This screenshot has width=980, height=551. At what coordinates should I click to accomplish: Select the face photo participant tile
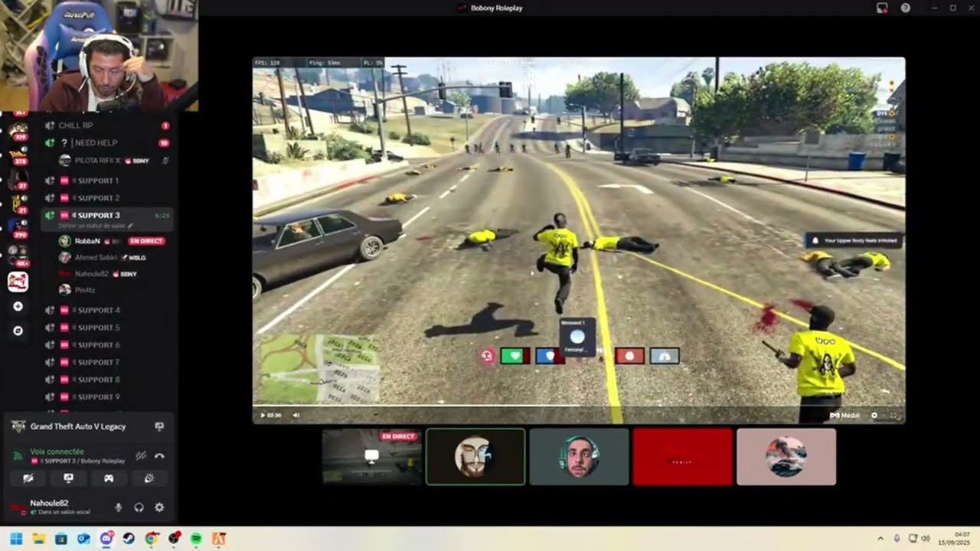point(579,456)
